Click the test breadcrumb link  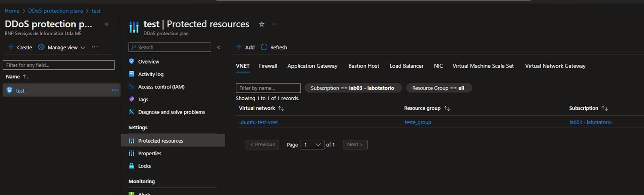pos(96,11)
